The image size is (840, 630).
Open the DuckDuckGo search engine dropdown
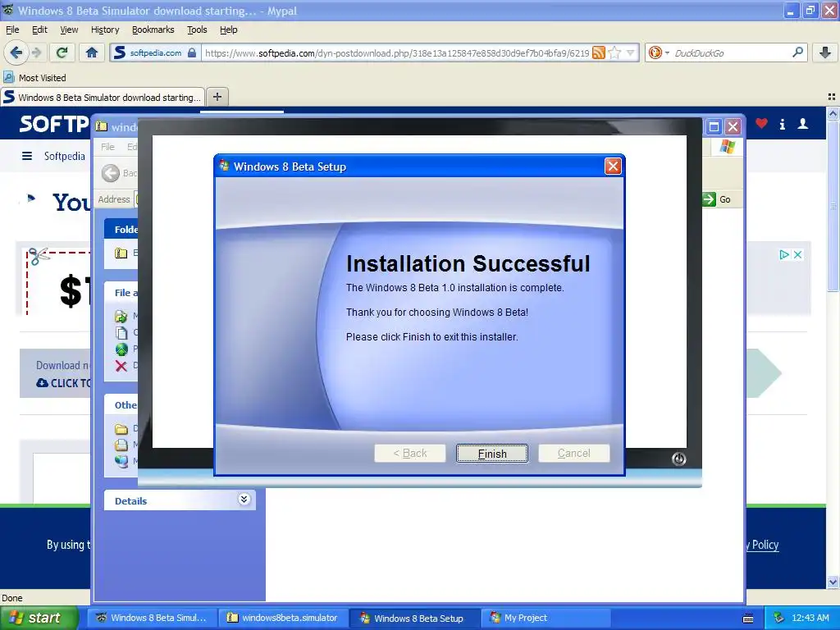(x=659, y=52)
